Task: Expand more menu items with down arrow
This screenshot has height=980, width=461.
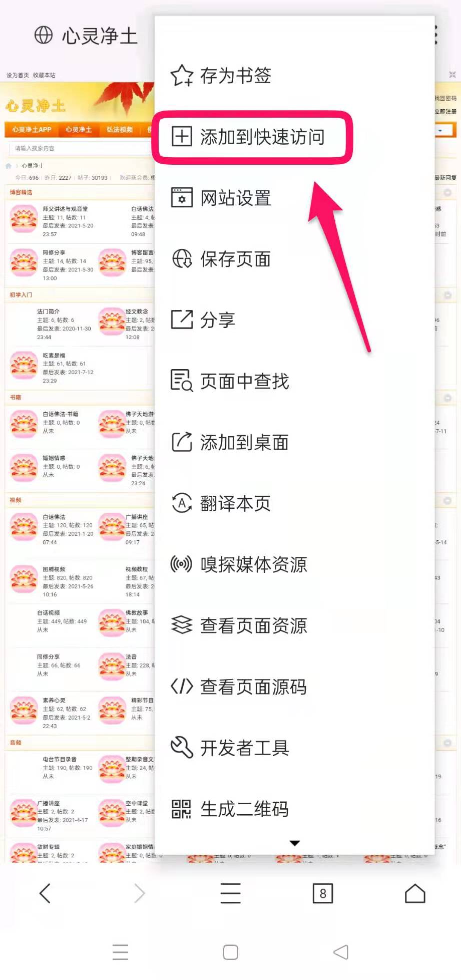Action: 295,843
